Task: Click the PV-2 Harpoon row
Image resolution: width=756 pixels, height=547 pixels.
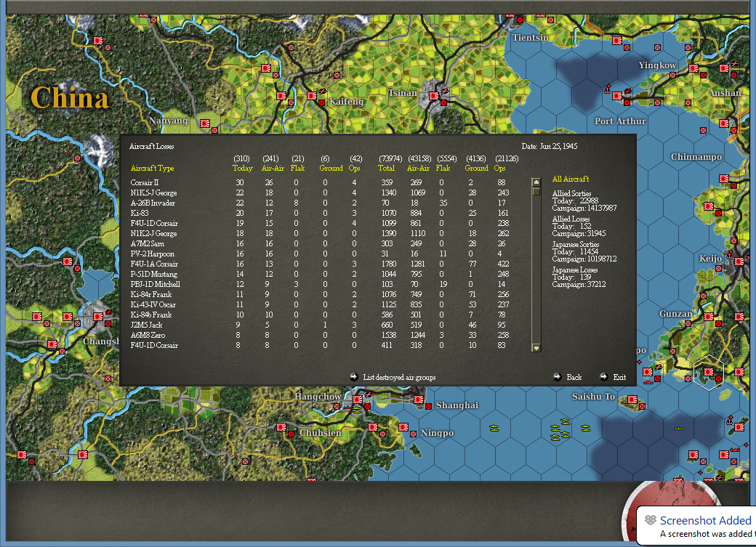Action: click(x=318, y=254)
